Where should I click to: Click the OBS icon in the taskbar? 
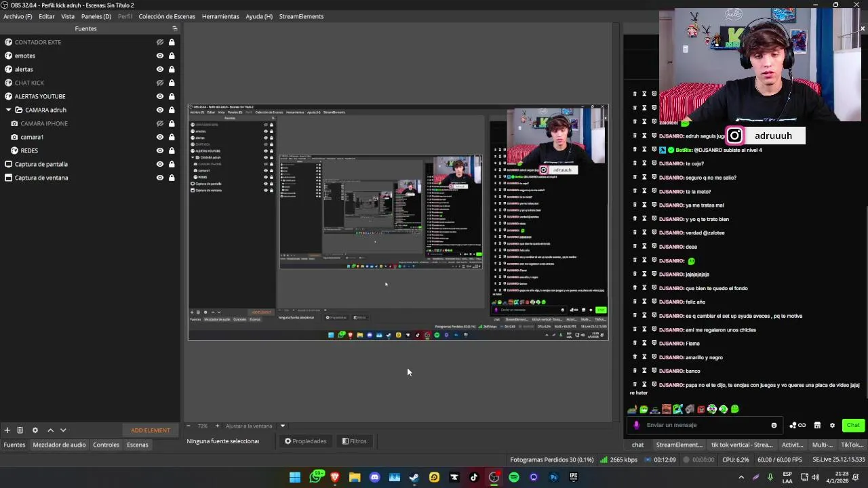(494, 477)
